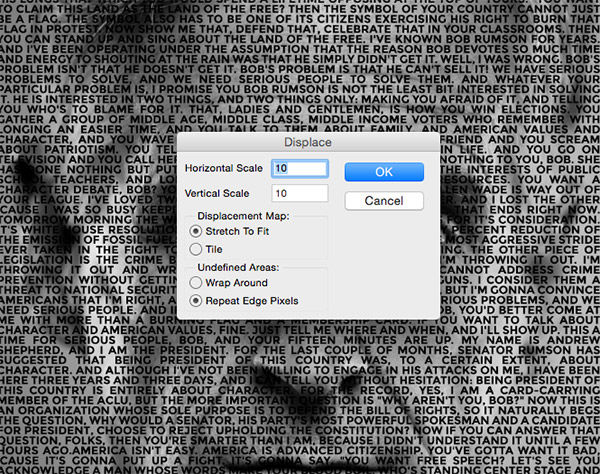The height and width of the screenshot is (474, 600).
Task: Choose the Repeat Edge Pixels option
Action: click(244, 301)
